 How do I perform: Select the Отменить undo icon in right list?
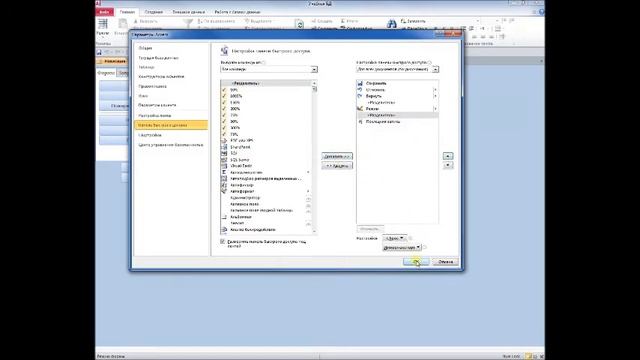[x=360, y=89]
